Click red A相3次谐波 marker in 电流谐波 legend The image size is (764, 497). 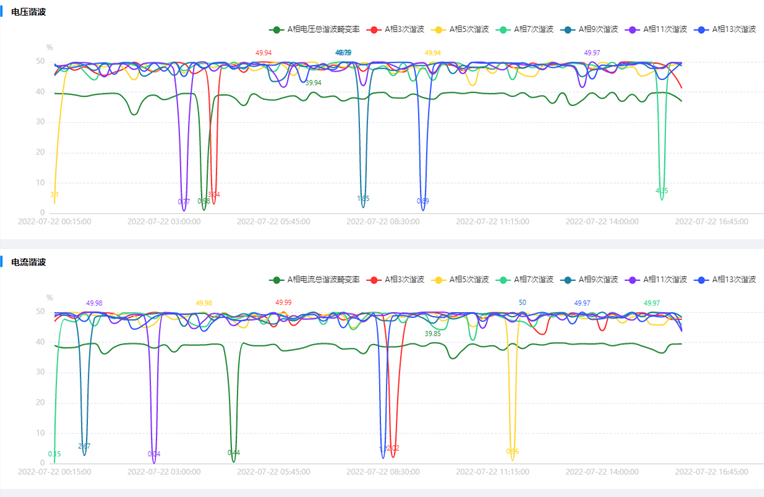[x=375, y=280]
